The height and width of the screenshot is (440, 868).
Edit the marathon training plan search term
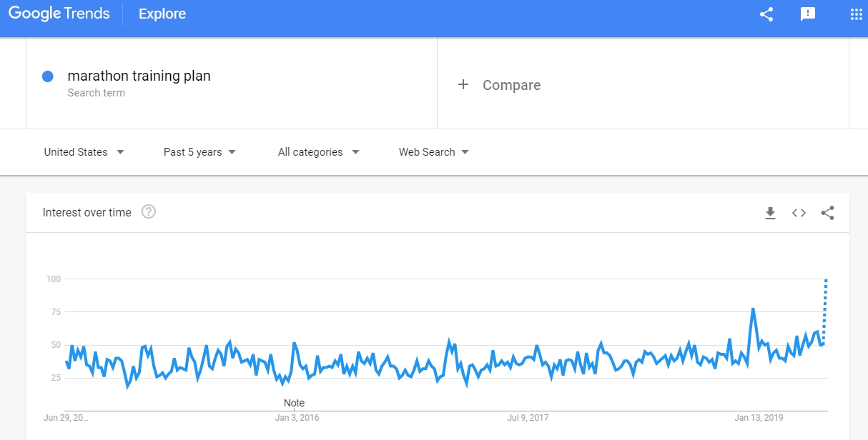pos(139,76)
